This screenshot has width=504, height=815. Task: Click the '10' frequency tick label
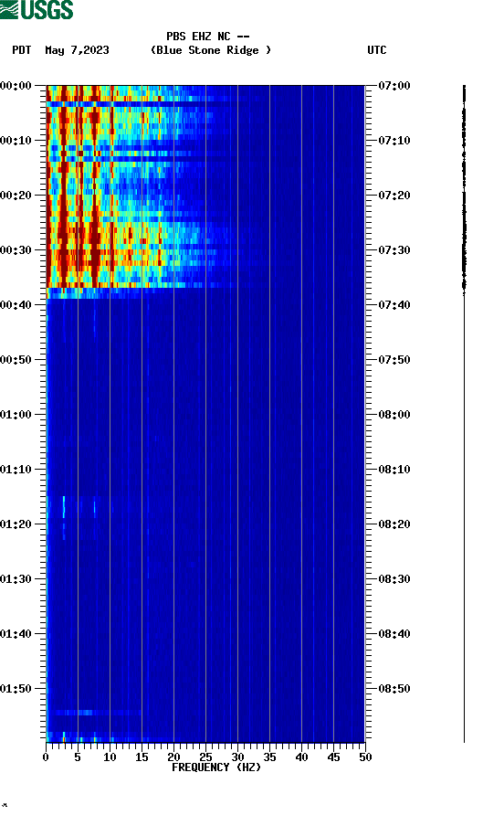point(110,757)
